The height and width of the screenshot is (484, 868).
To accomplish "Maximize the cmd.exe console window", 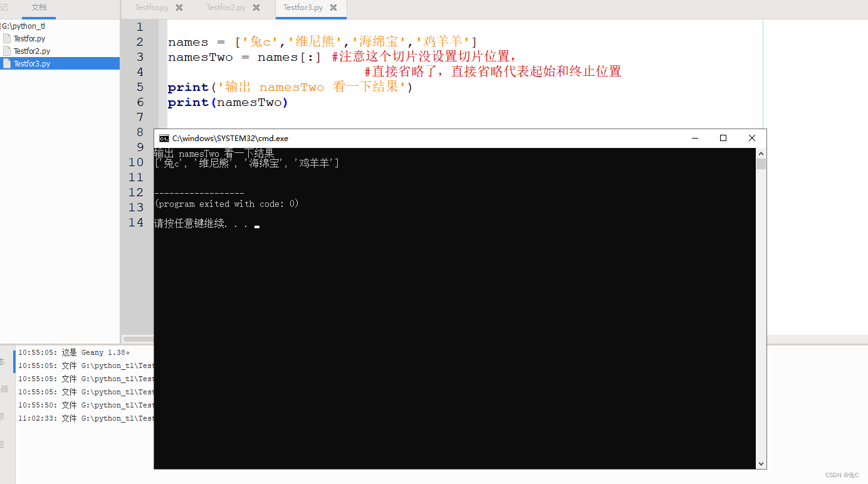I will 723,138.
